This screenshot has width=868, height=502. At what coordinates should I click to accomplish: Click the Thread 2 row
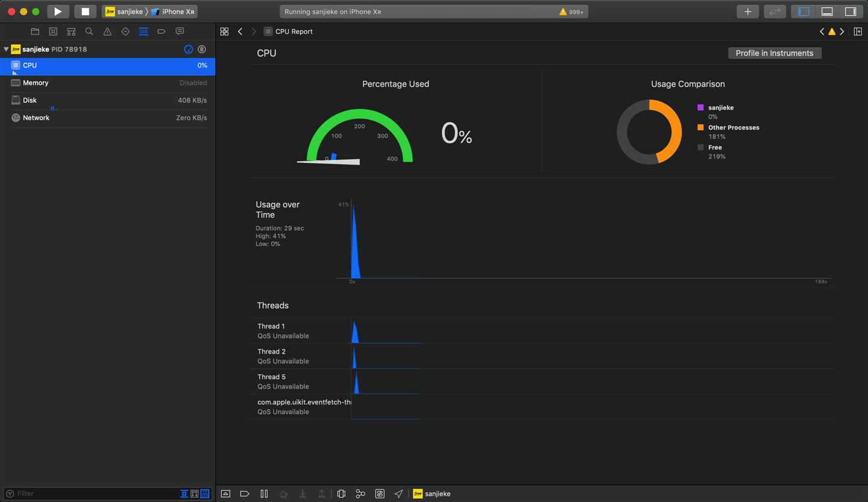[542, 356]
